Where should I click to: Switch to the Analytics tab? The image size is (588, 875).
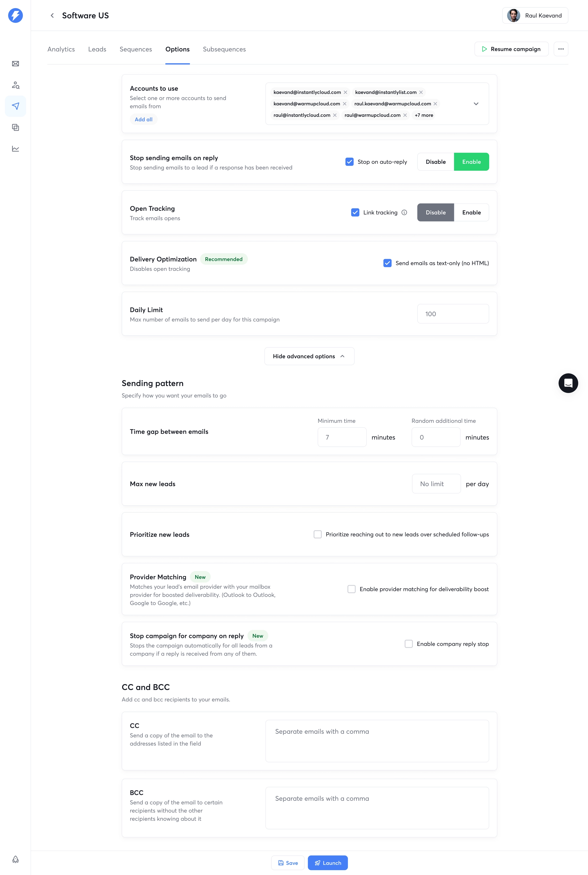click(61, 49)
